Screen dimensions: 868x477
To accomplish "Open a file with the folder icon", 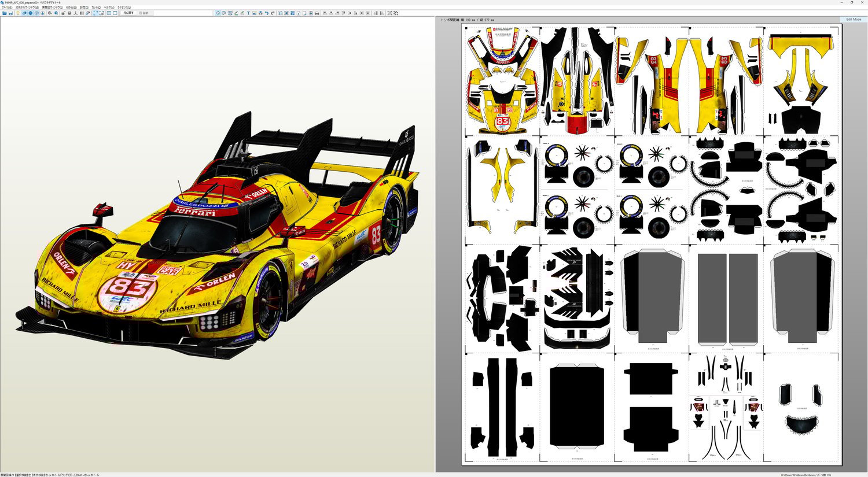I will point(5,13).
